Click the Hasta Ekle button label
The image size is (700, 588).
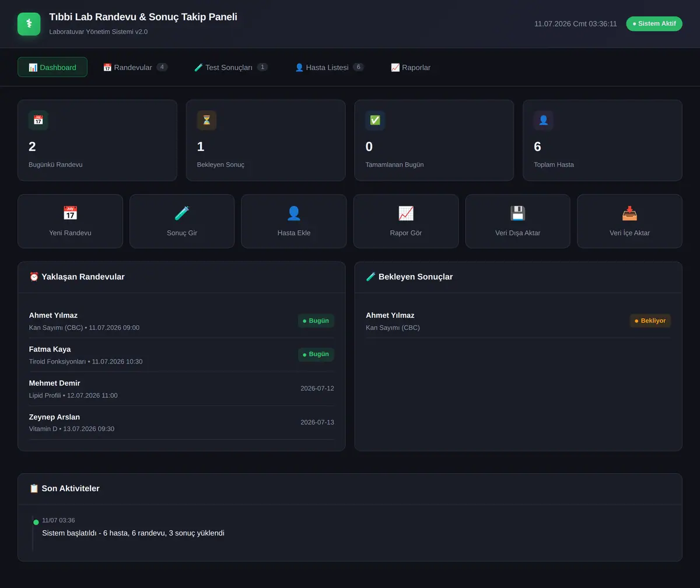tap(294, 233)
